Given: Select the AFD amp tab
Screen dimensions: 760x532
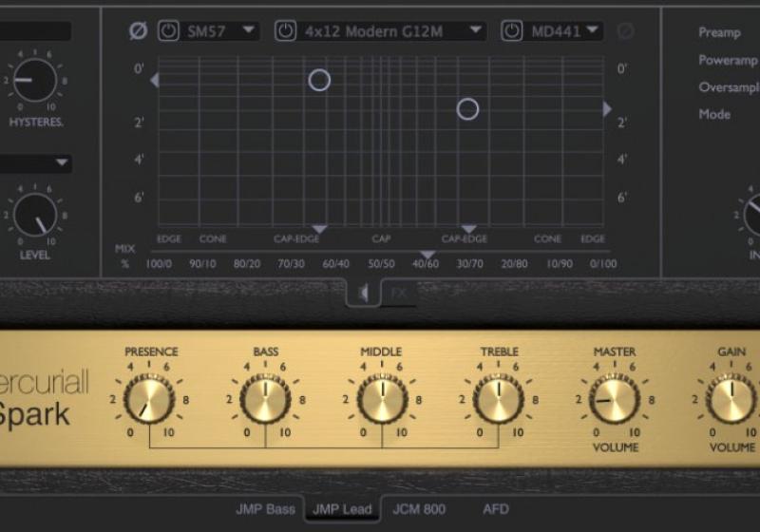Looking at the screenshot, I should point(496,509).
